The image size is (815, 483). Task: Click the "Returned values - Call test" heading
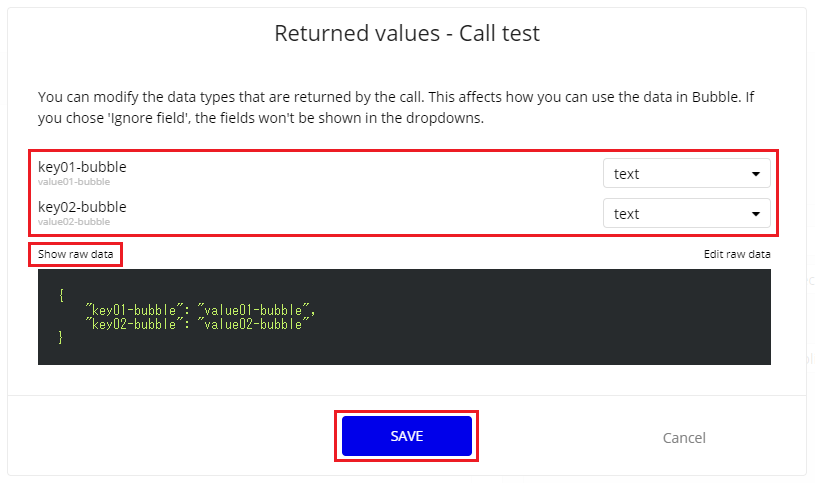pos(407,33)
